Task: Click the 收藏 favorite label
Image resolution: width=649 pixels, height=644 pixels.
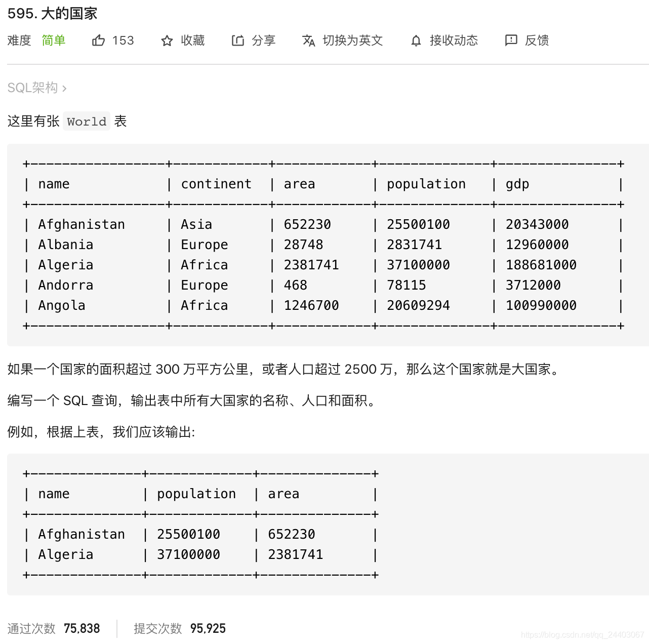Action: click(193, 41)
